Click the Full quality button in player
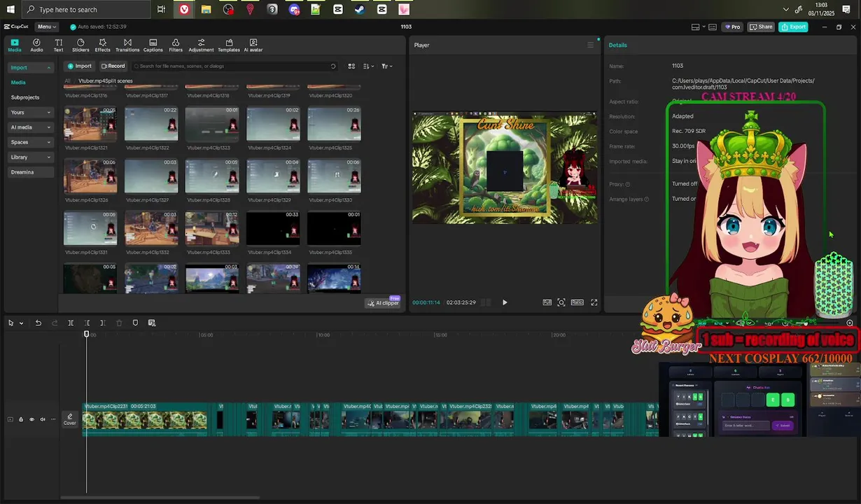The image size is (861, 504). (547, 302)
